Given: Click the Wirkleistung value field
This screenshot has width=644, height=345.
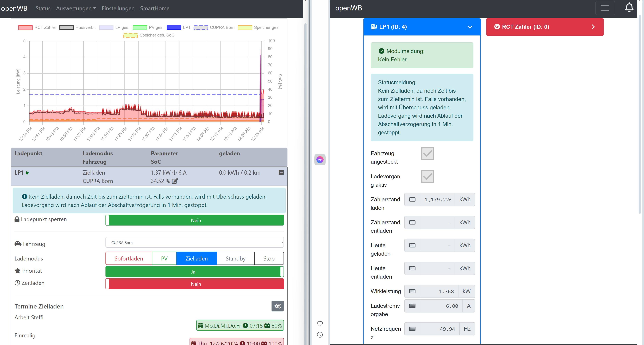Looking at the screenshot, I should [439, 291].
